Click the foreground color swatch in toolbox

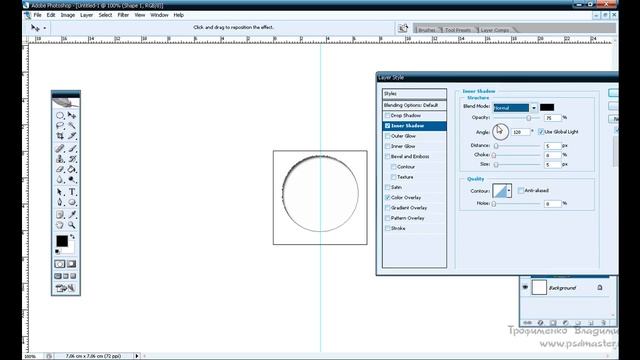(x=62, y=241)
